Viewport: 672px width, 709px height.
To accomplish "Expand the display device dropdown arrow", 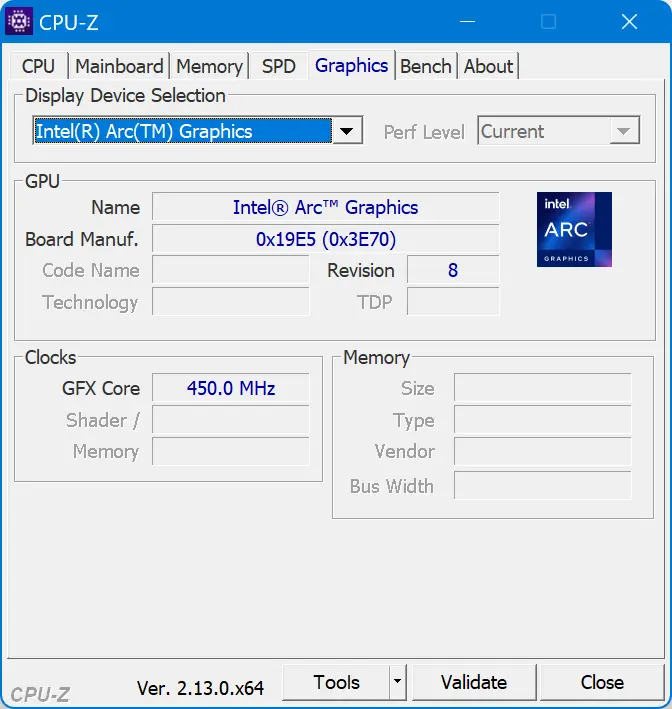I will 347,131.
